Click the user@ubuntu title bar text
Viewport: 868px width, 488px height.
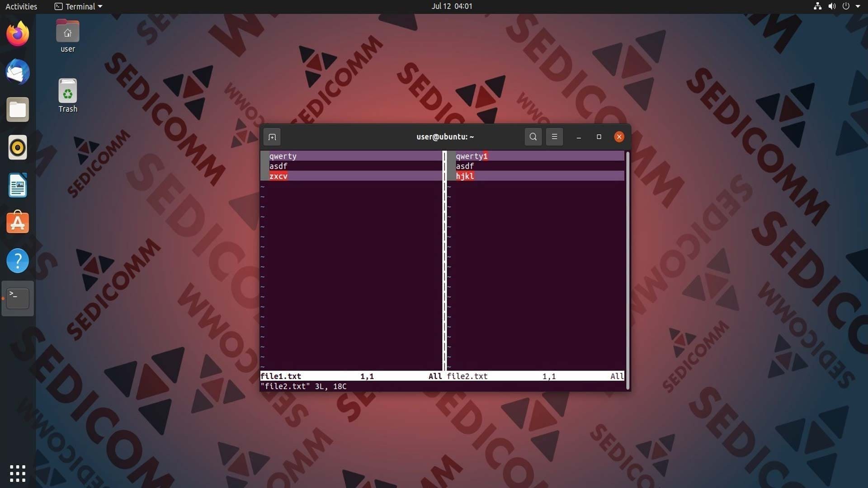tap(445, 137)
